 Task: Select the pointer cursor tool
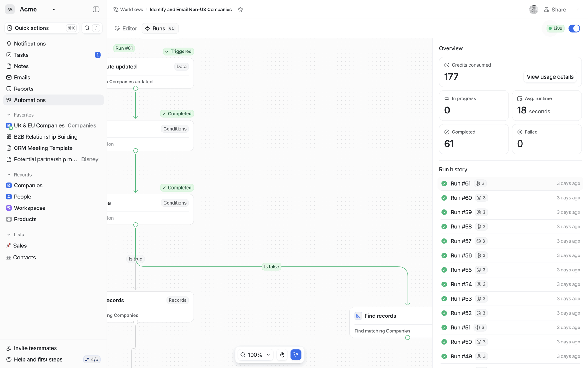point(296,355)
